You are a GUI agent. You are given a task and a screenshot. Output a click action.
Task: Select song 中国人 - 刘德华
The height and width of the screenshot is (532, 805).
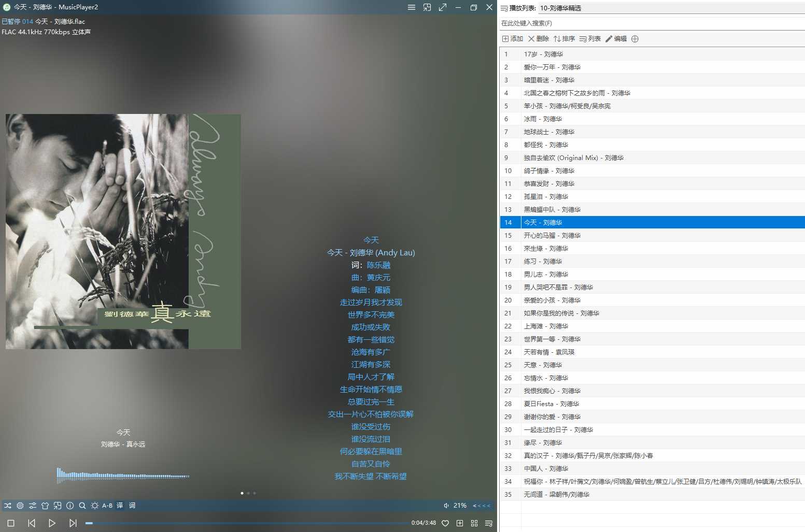[652, 468]
